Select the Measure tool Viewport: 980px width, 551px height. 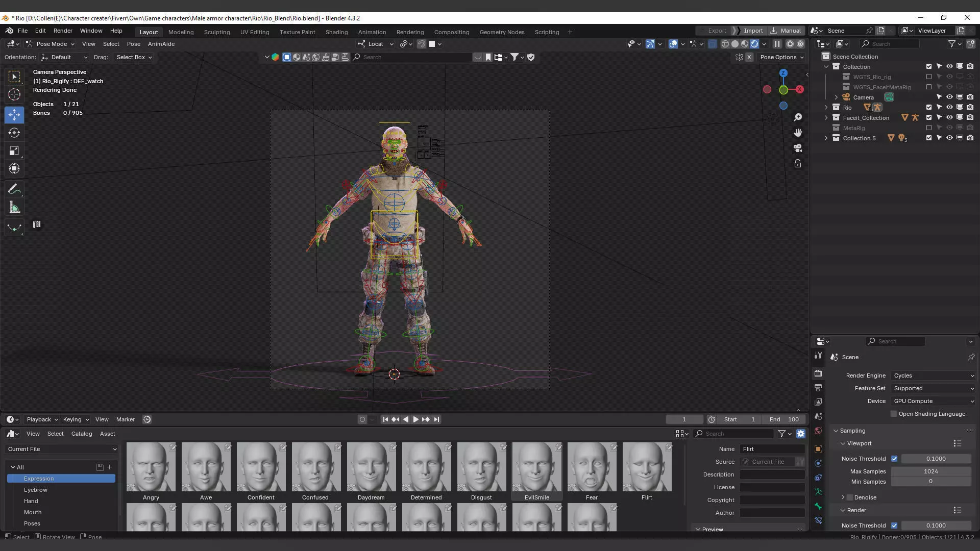pos(14,208)
